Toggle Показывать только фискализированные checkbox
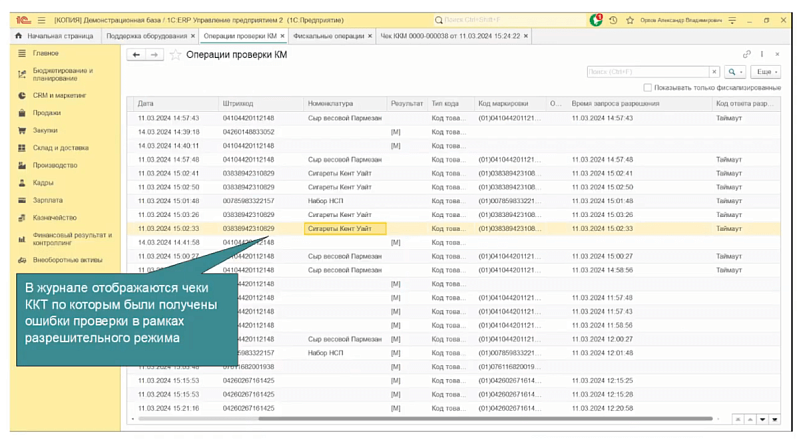This screenshot has height=444, width=799. coord(647,88)
